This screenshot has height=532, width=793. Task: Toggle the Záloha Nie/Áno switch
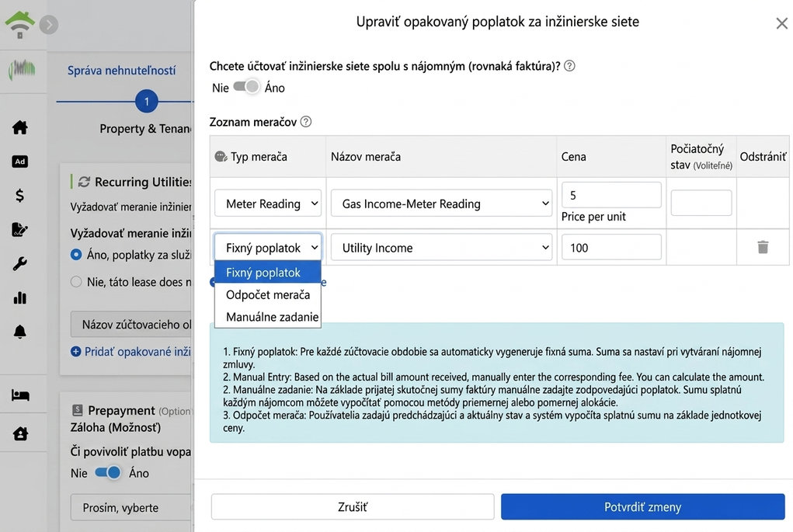[x=108, y=472]
